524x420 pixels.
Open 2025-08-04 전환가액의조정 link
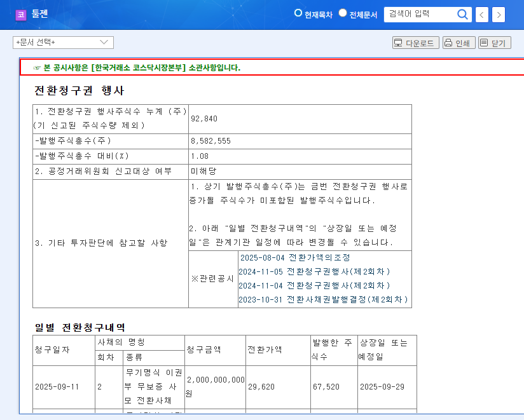[x=295, y=258]
